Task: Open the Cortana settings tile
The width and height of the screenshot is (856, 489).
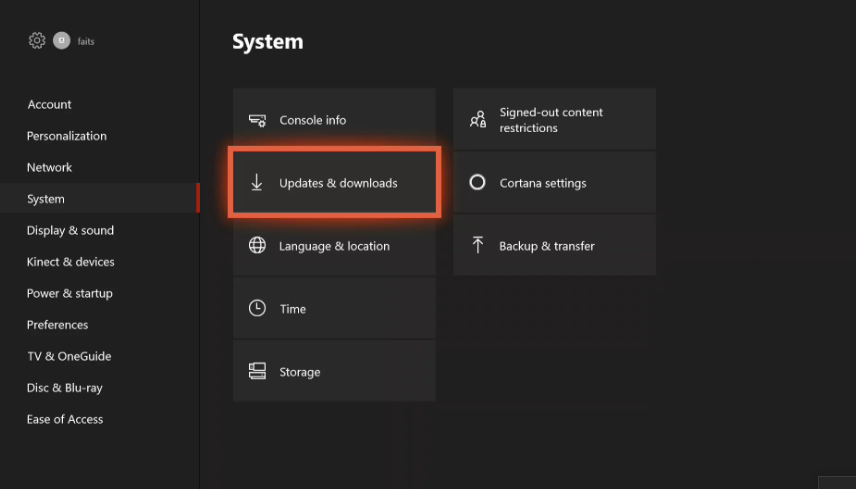Action: [554, 182]
